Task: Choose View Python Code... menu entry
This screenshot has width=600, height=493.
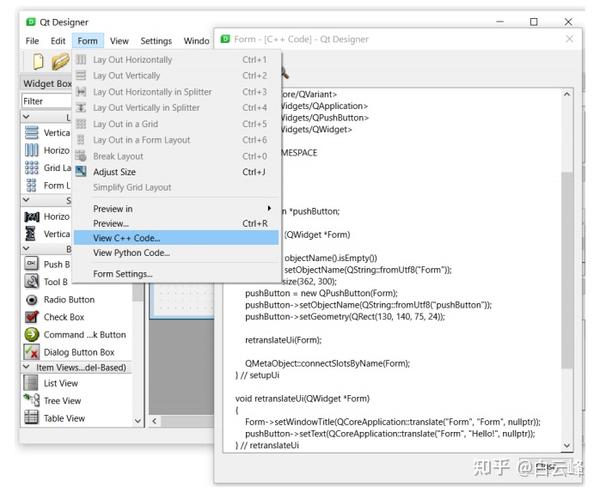Action: (176, 253)
